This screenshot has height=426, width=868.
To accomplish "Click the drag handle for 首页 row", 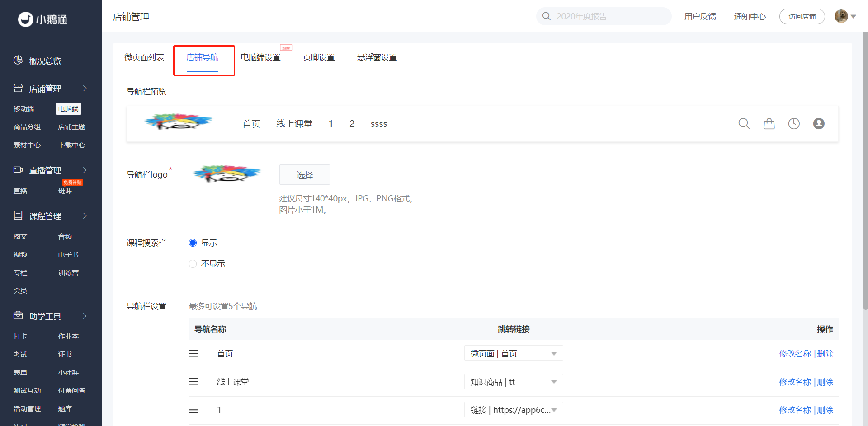I will point(193,354).
